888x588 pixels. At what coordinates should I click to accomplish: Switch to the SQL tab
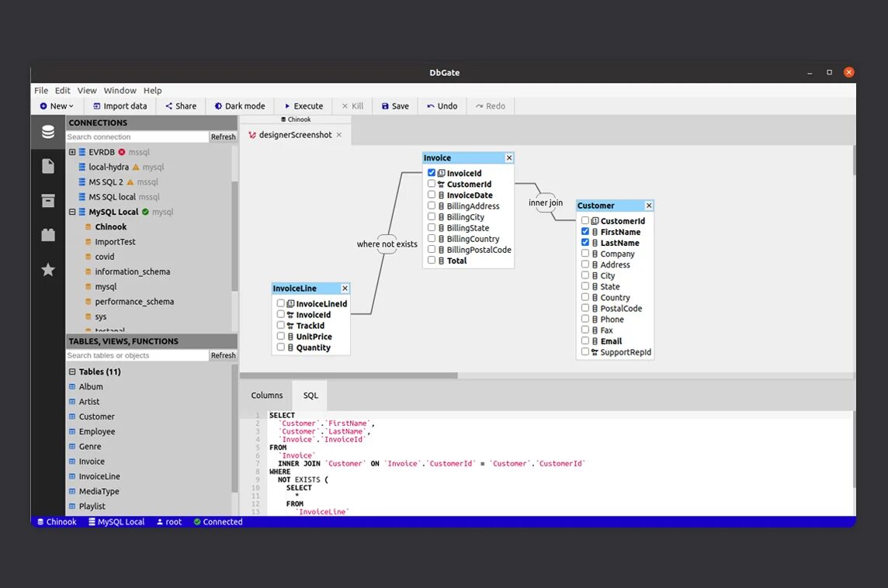[x=310, y=395]
